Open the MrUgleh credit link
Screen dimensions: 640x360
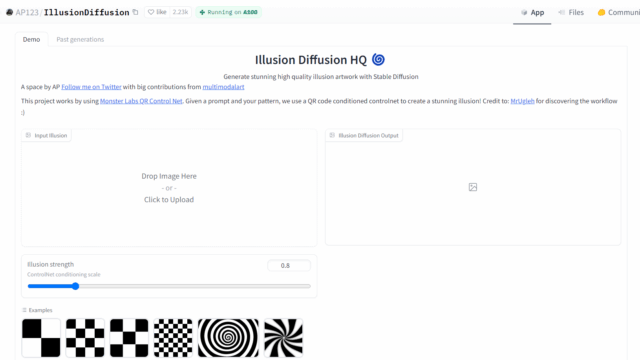[x=522, y=101]
